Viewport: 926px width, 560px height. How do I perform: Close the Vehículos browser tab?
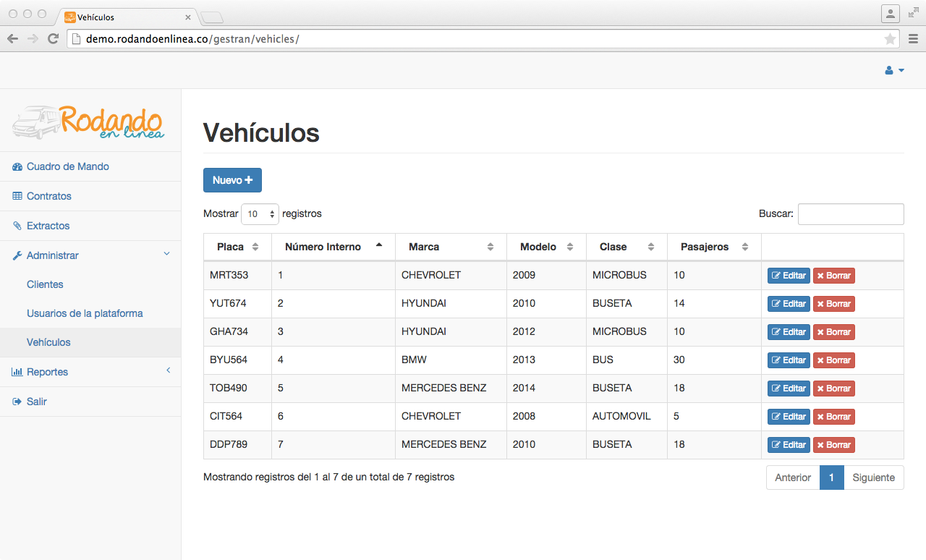(188, 17)
